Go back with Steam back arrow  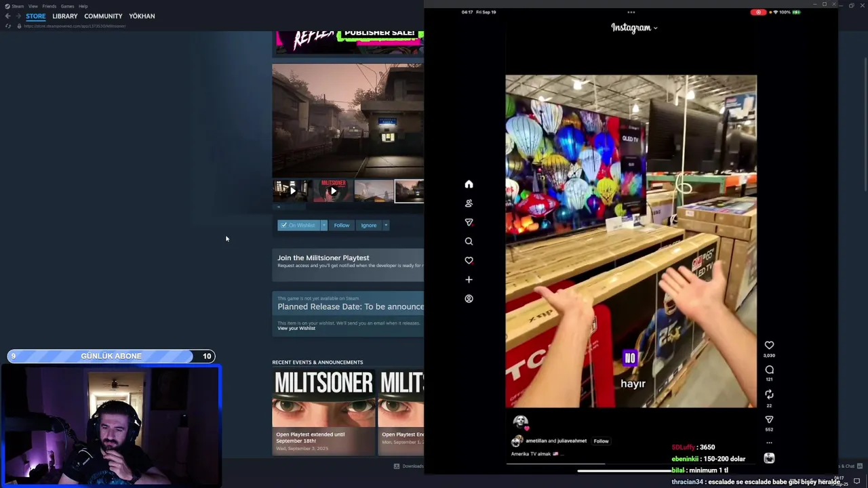tap(7, 16)
